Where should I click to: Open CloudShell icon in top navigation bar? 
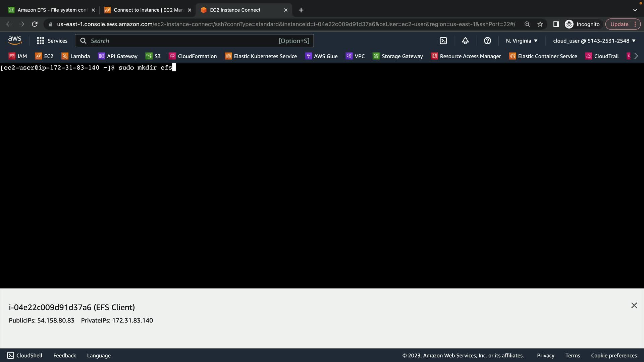(x=443, y=41)
